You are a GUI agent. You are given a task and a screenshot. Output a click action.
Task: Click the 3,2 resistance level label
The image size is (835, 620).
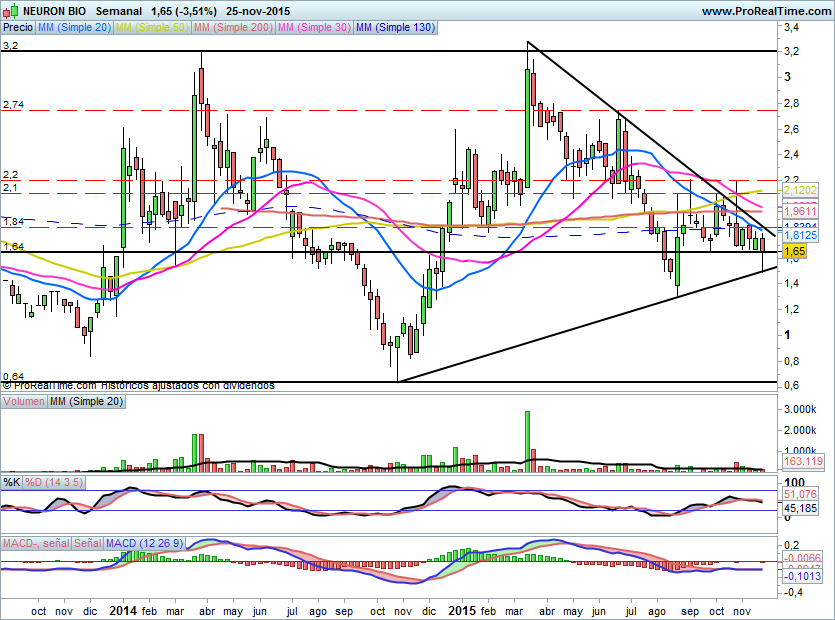click(x=10, y=46)
